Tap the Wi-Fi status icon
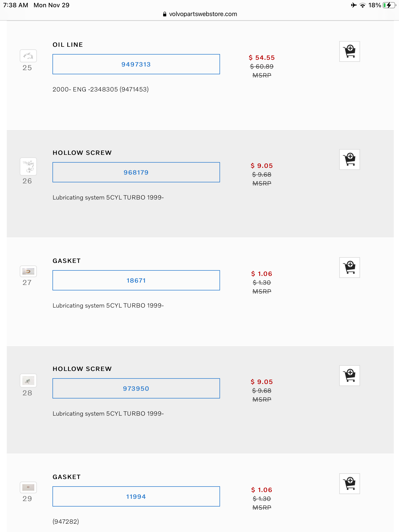 [362, 5]
